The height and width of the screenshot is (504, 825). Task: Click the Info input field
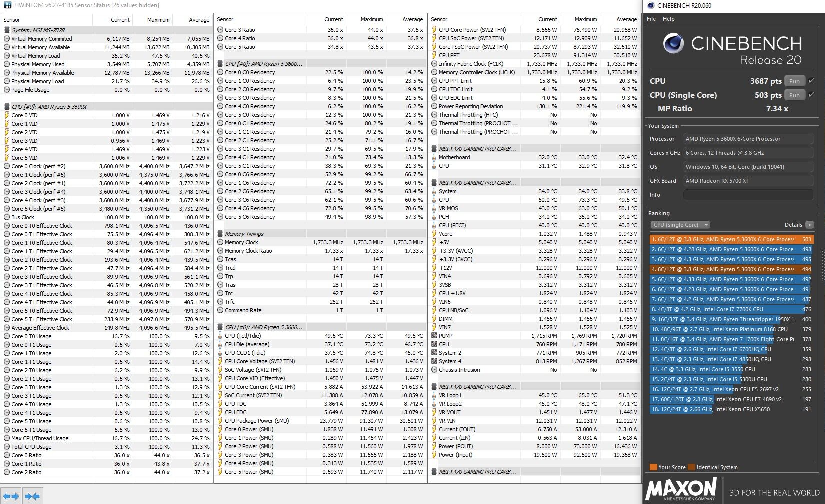point(748,195)
